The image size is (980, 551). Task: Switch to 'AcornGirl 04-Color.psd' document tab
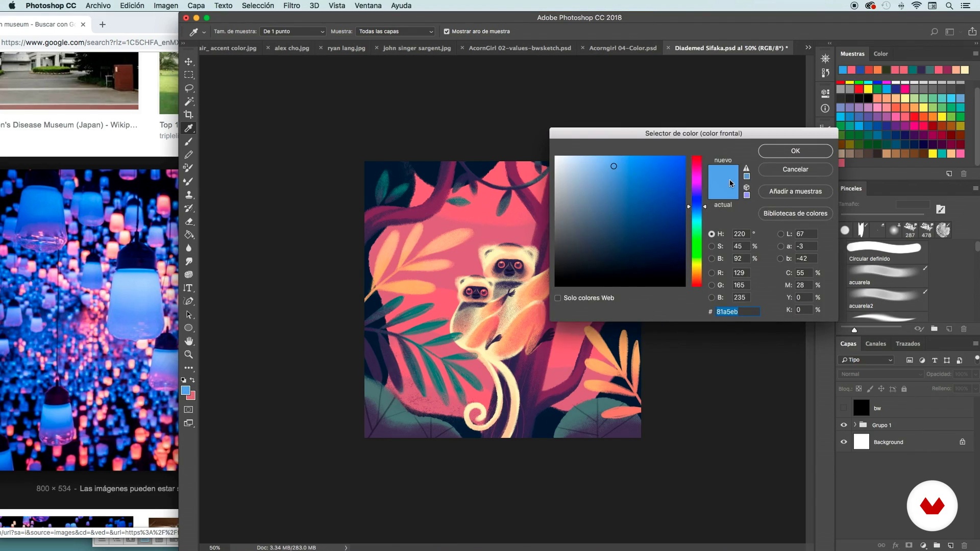623,48
